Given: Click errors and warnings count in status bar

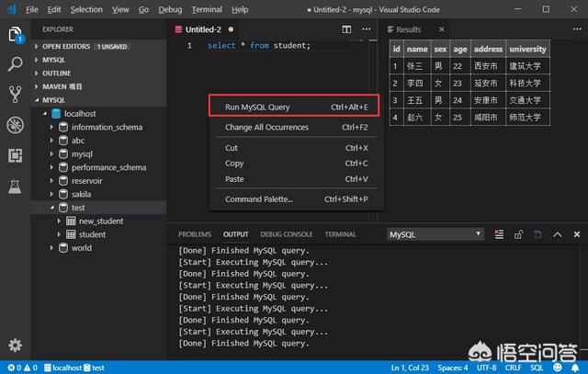Looking at the screenshot, I should (22, 368).
